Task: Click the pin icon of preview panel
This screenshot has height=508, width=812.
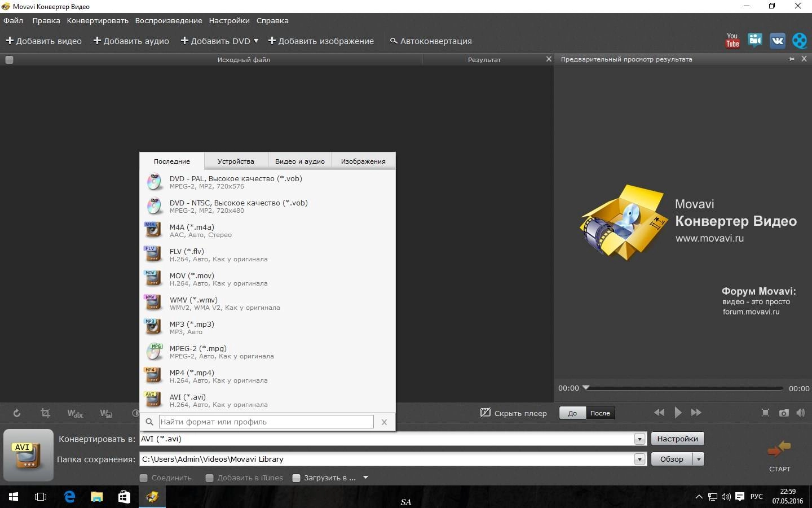Action: click(792, 59)
